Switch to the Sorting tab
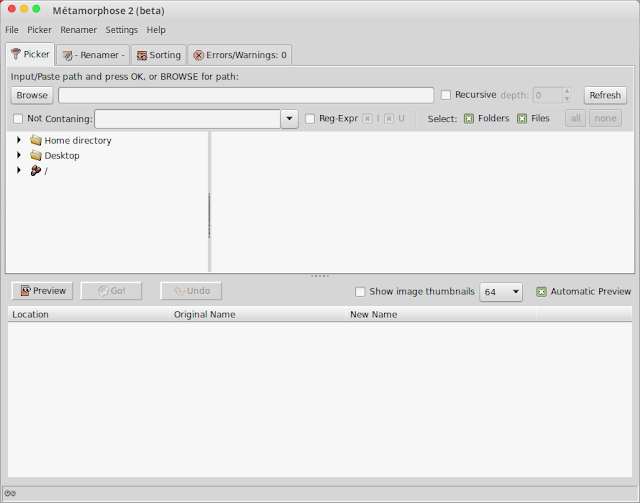 pyautogui.click(x=159, y=55)
